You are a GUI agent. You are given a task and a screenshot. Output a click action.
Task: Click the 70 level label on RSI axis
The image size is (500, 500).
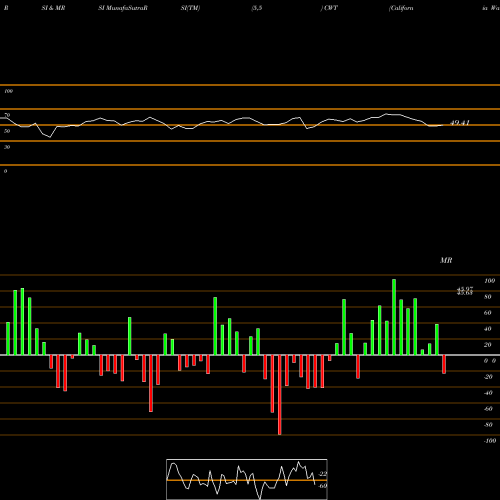pyautogui.click(x=7, y=115)
